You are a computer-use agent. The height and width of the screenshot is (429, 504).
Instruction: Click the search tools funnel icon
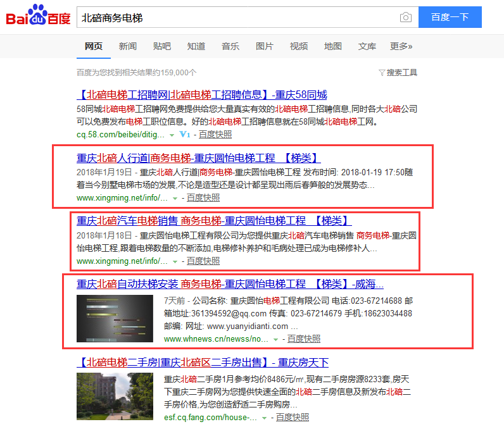(x=382, y=73)
